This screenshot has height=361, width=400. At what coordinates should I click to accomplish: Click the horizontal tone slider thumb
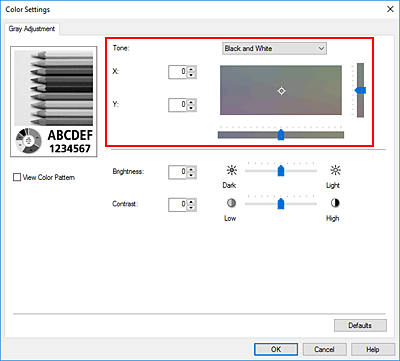(281, 135)
